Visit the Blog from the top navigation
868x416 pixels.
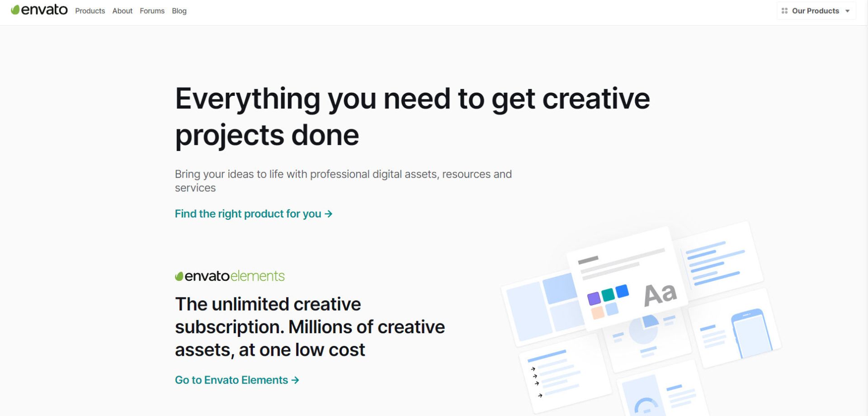point(179,11)
